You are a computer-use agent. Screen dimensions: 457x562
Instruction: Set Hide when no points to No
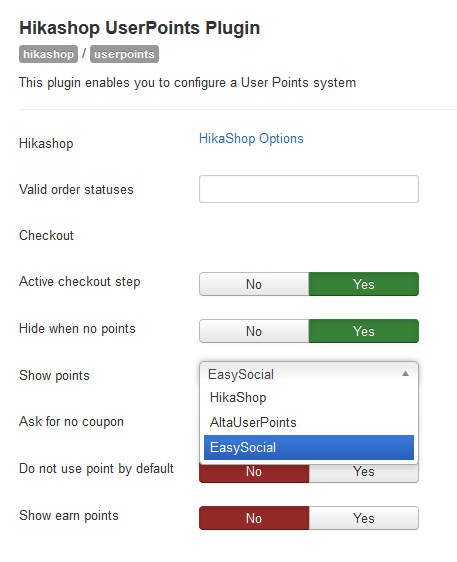254,331
